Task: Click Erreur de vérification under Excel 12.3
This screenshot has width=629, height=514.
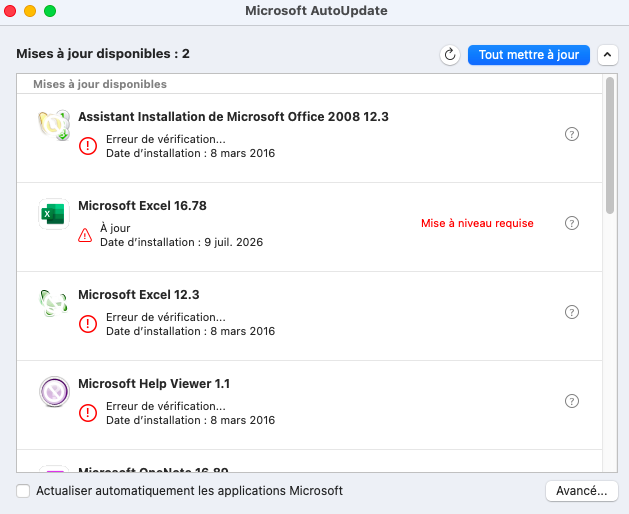Action: [x=166, y=317]
